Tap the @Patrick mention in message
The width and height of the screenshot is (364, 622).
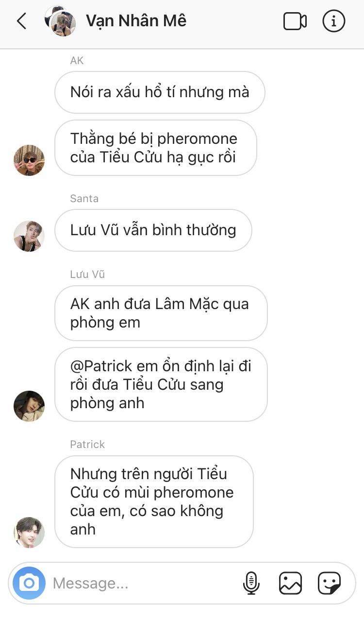102,366
